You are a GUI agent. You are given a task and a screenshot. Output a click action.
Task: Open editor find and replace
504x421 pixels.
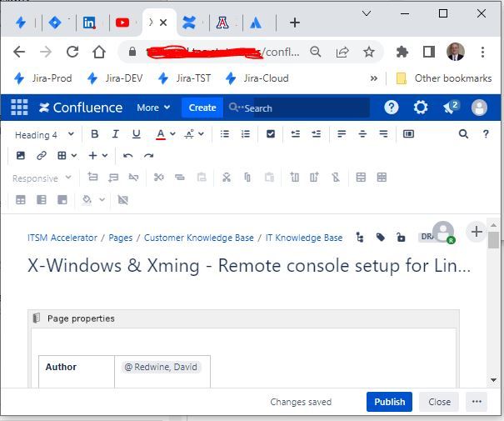coord(463,134)
